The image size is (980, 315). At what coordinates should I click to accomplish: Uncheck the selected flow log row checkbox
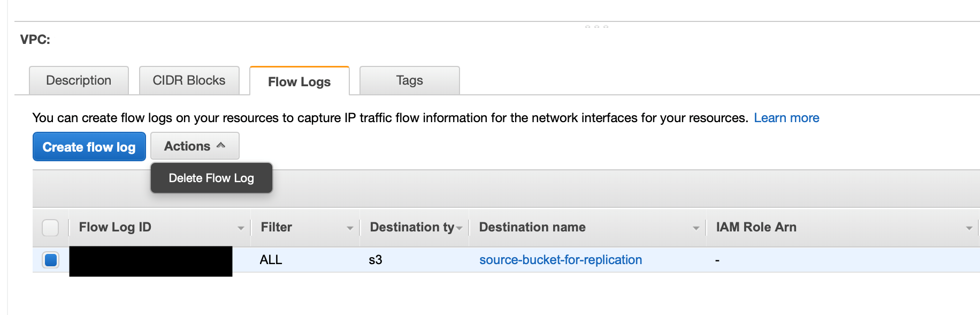coord(50,260)
